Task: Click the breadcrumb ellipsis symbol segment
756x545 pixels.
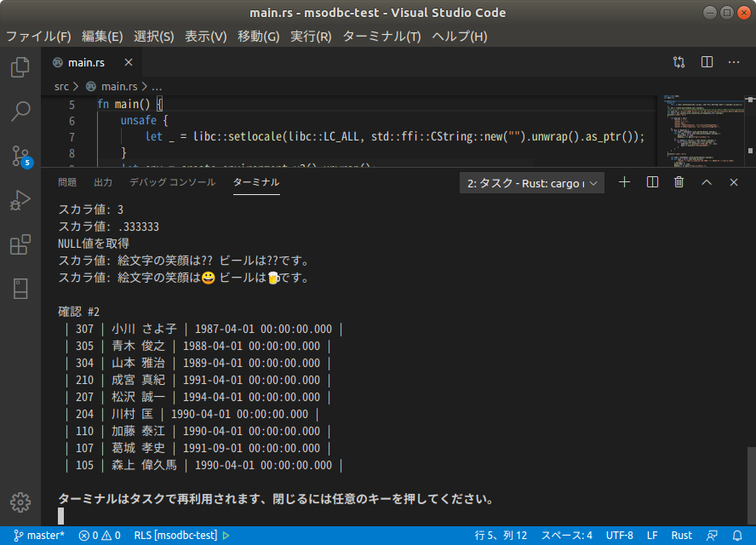Action: click(157, 87)
